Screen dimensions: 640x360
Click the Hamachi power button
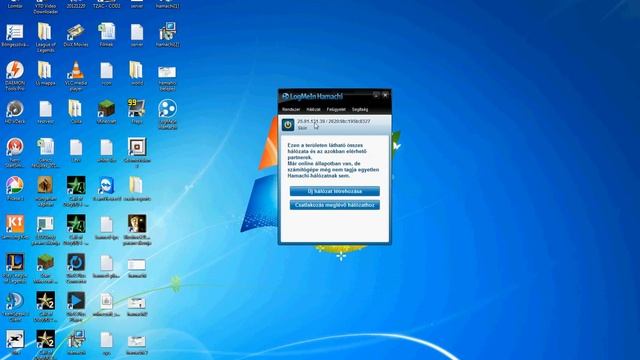tap(288, 125)
